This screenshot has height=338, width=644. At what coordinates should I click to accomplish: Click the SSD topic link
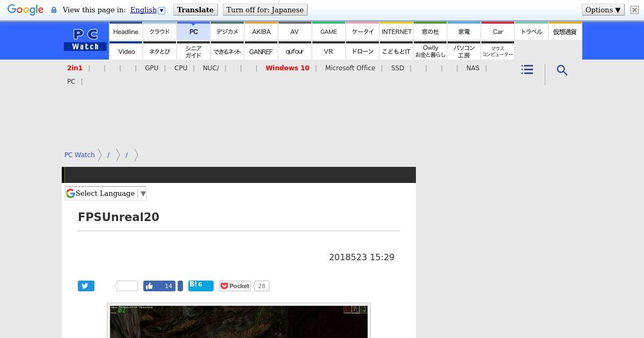click(x=398, y=68)
